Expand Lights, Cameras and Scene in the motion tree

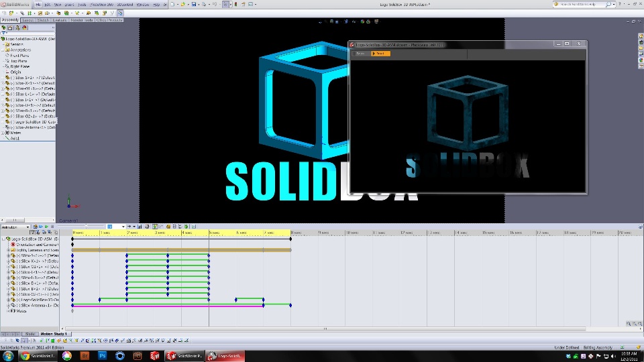pos(8,249)
